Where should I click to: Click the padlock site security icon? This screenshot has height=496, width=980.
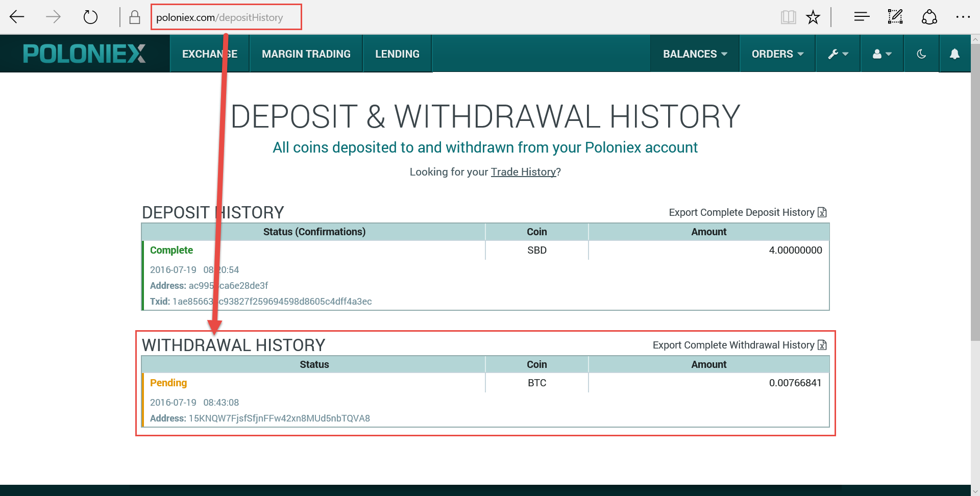pyautogui.click(x=135, y=17)
